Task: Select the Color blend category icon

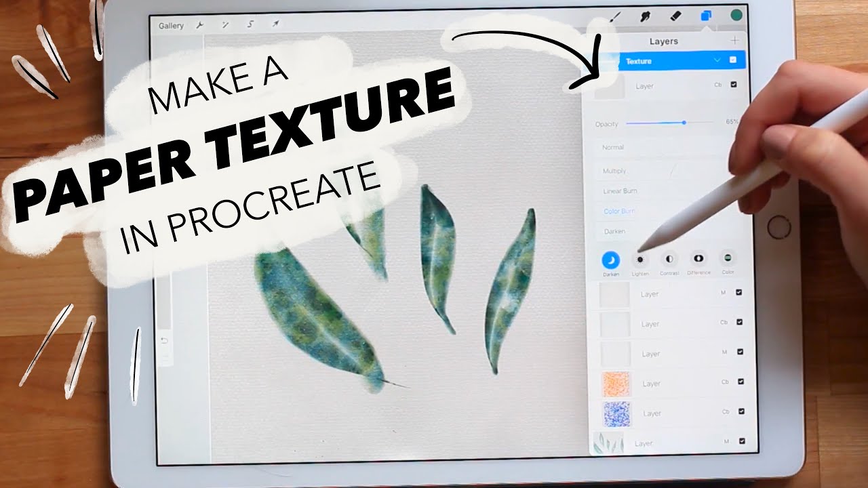Action: point(728,258)
